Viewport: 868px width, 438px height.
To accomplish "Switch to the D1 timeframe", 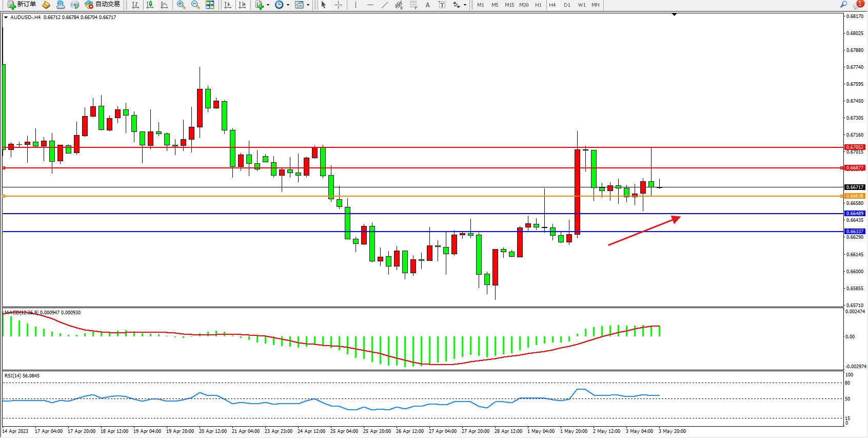I will (567, 5).
